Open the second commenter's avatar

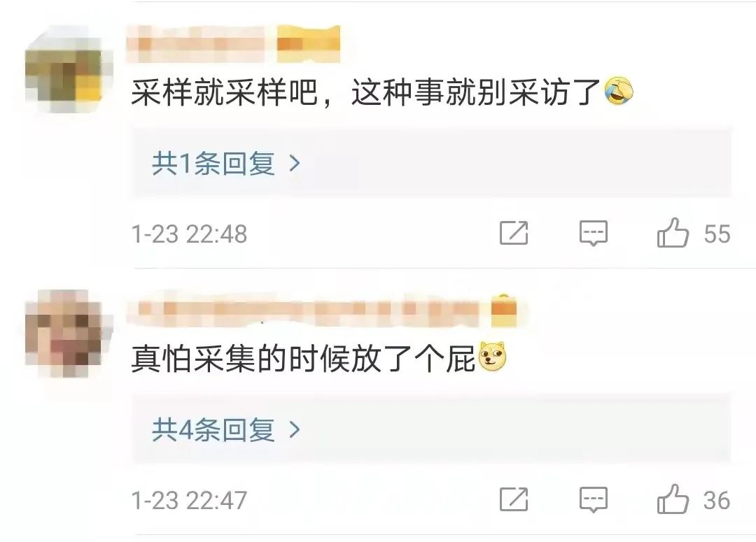(64, 334)
